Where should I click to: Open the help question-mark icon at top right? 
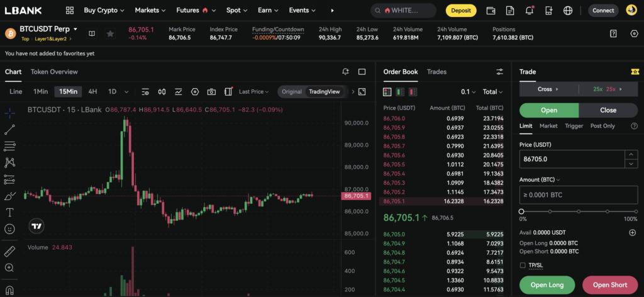pos(613,34)
